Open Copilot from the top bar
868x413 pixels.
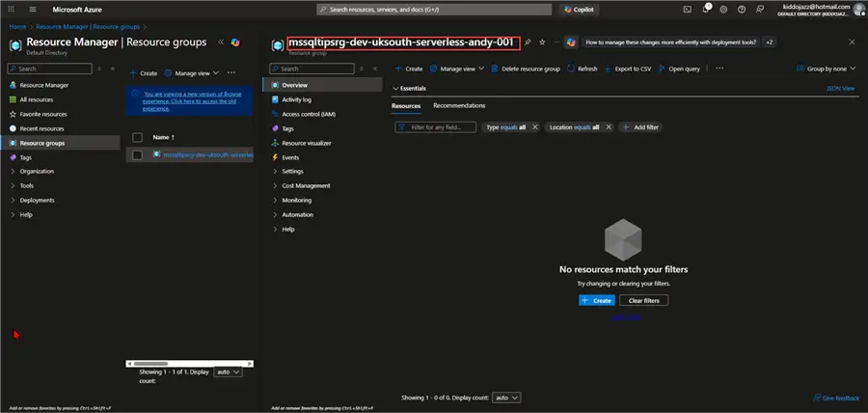[x=579, y=10]
